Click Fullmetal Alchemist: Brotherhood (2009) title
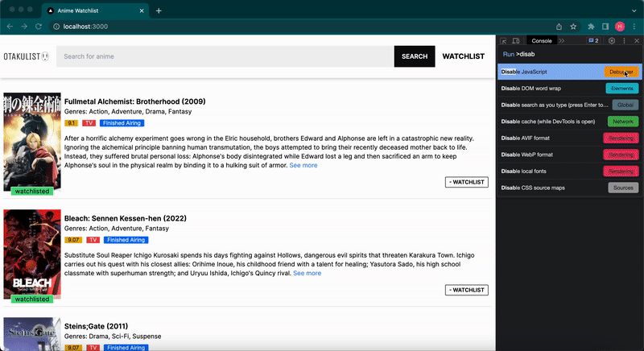The height and width of the screenshot is (351, 644). point(134,101)
